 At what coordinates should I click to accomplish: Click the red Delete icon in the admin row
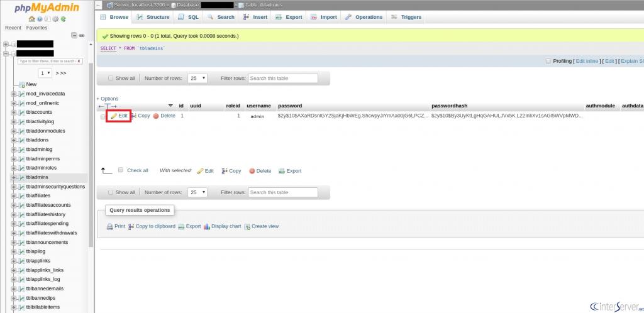pyautogui.click(x=156, y=116)
